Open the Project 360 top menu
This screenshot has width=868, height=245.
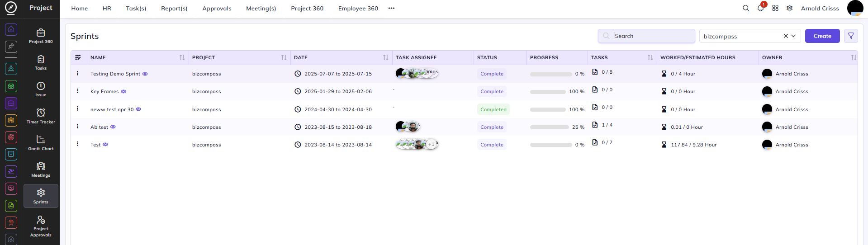coord(307,8)
